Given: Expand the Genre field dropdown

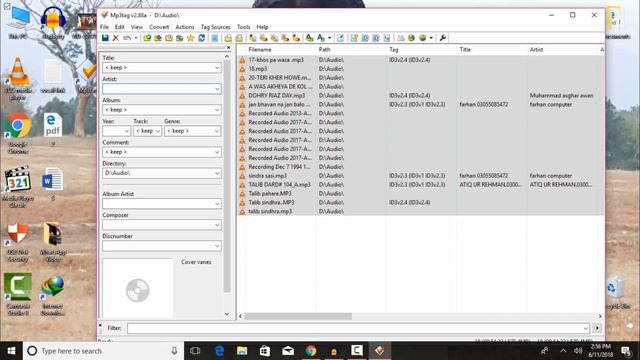Looking at the screenshot, I should coord(217,131).
